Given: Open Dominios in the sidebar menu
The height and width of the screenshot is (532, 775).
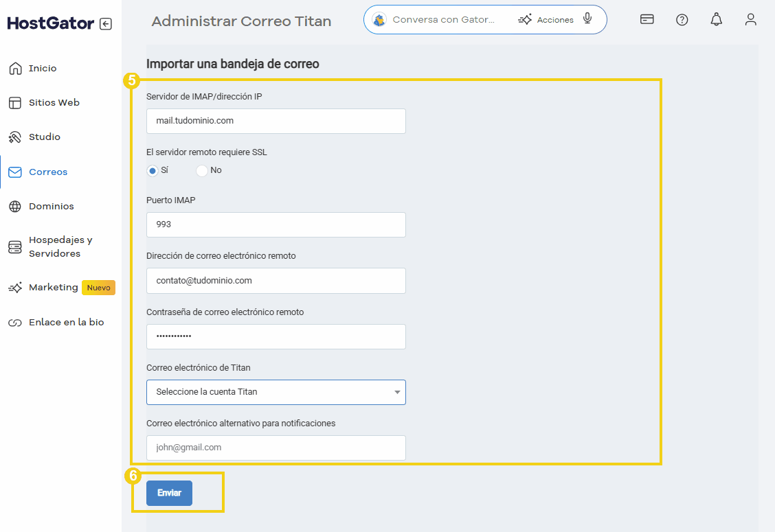Looking at the screenshot, I should pos(51,207).
